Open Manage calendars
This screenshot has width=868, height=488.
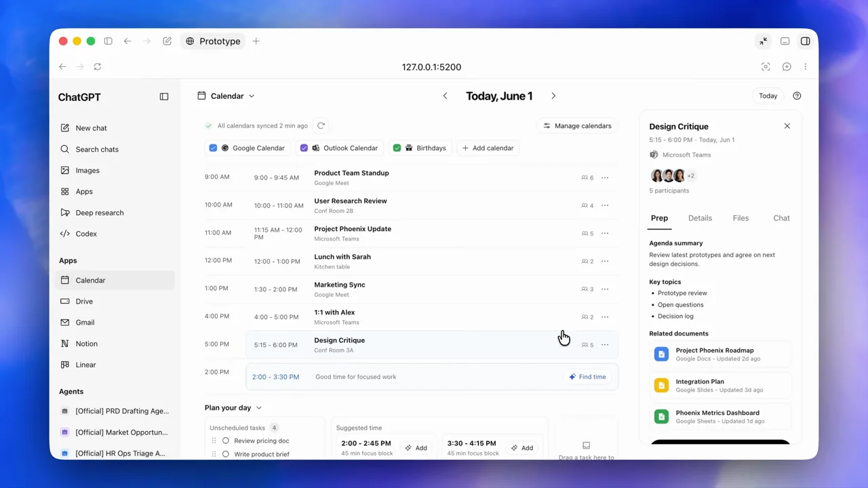tap(577, 126)
